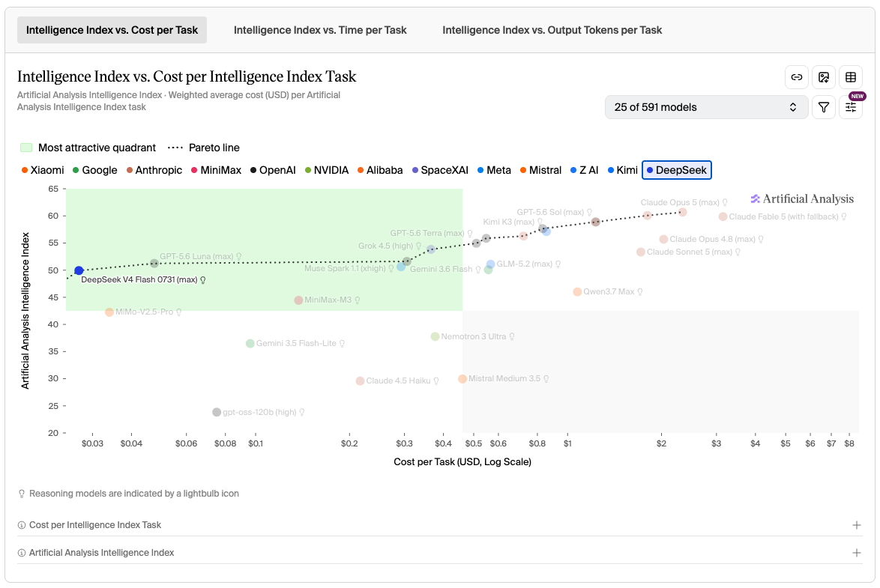Click the info icon beside Cost per Intelligence Index Task
The image size is (880, 588).
pyautogui.click(x=21, y=525)
